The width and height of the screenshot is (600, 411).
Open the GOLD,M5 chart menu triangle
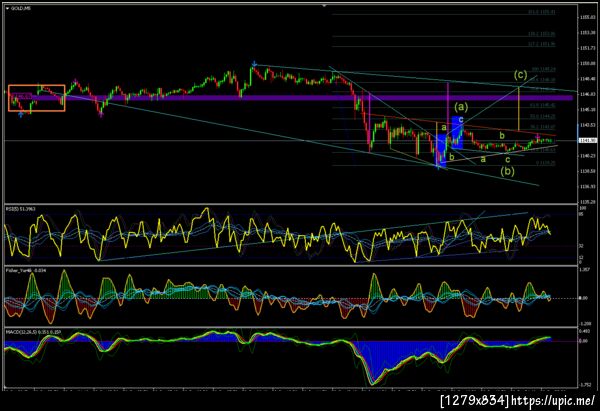point(7,8)
